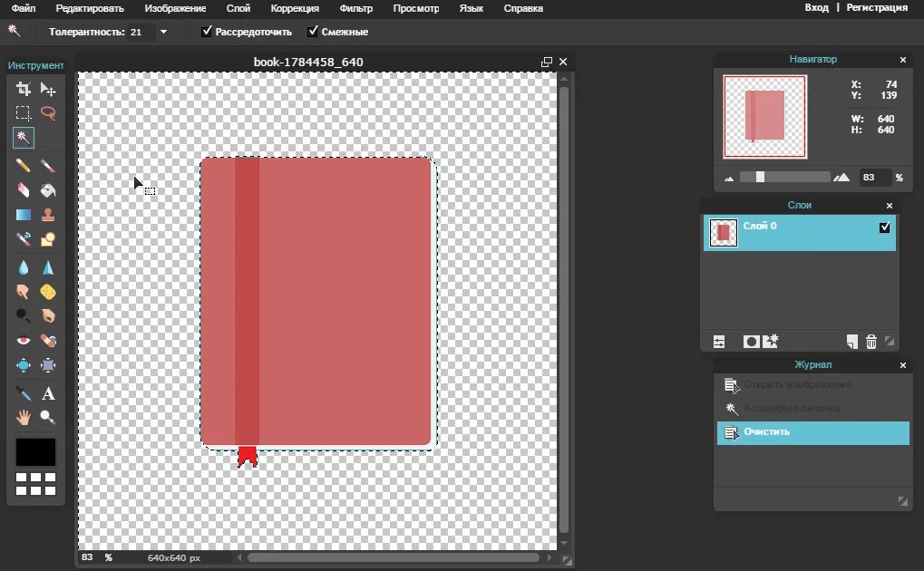Click the Вход login link
924x571 pixels.
click(817, 7)
